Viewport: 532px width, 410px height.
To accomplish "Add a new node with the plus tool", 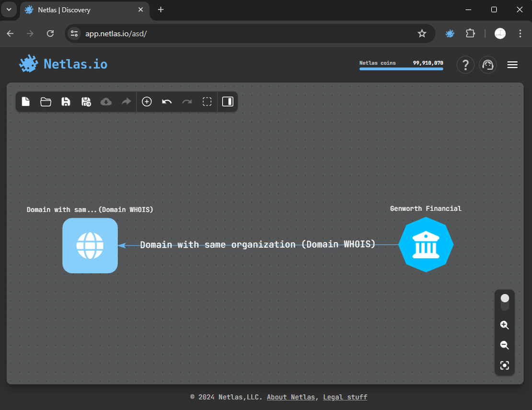I will pyautogui.click(x=147, y=102).
